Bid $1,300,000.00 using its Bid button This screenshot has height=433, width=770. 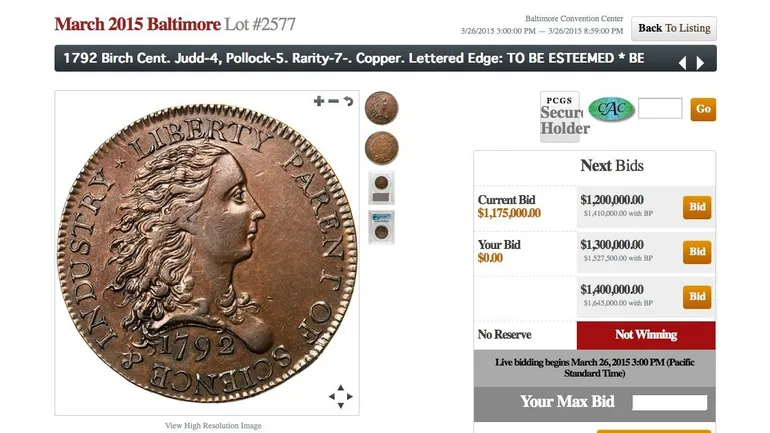pyautogui.click(x=697, y=252)
